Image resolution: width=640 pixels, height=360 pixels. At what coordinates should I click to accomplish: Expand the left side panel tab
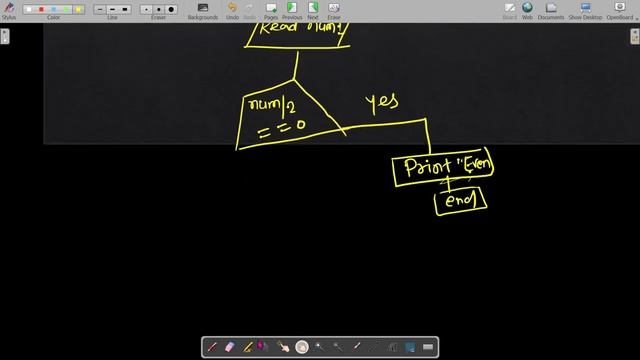(4, 36)
